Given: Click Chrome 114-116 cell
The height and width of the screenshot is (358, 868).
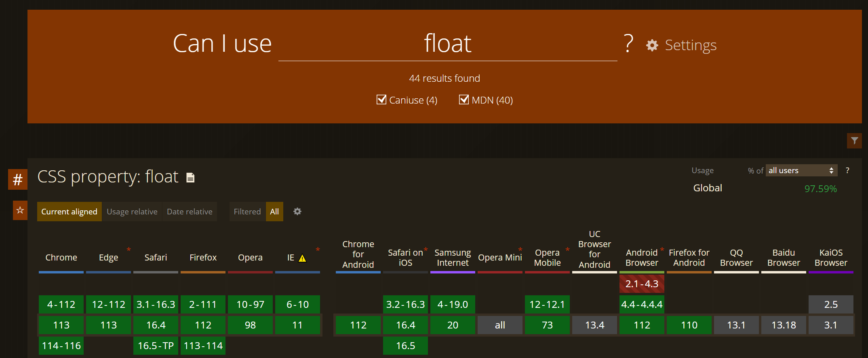Looking at the screenshot, I should point(61,346).
